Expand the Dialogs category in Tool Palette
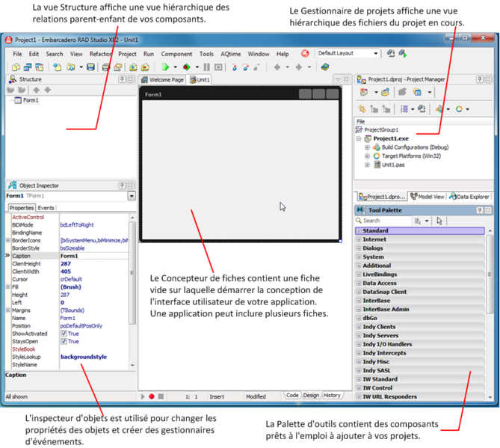Image resolution: width=500 pixels, height=448 pixels. 359,248
